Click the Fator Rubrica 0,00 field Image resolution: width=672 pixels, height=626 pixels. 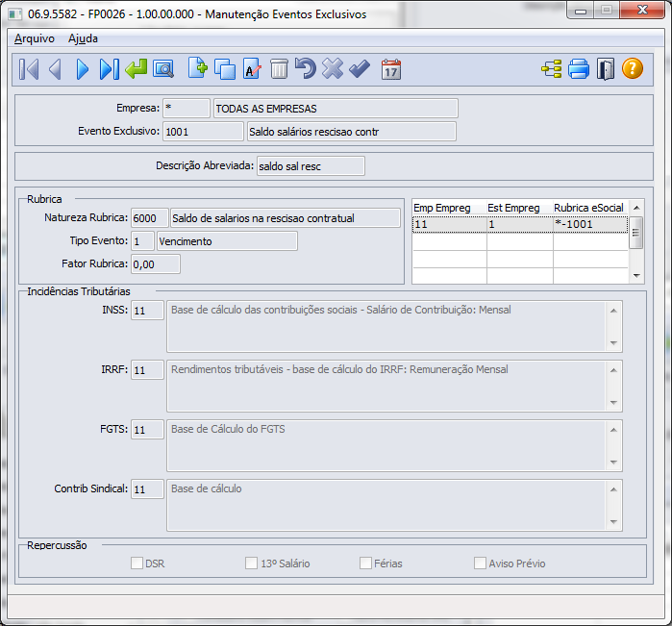(x=156, y=264)
